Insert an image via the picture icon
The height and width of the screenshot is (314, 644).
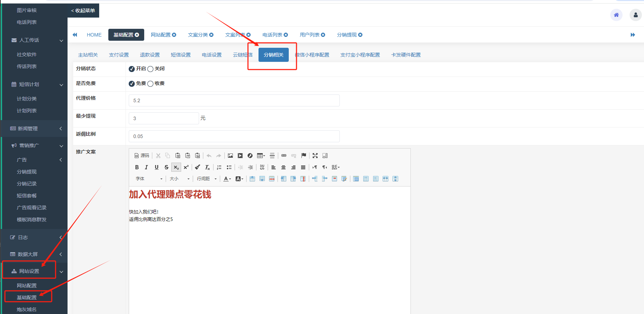pyautogui.click(x=230, y=156)
